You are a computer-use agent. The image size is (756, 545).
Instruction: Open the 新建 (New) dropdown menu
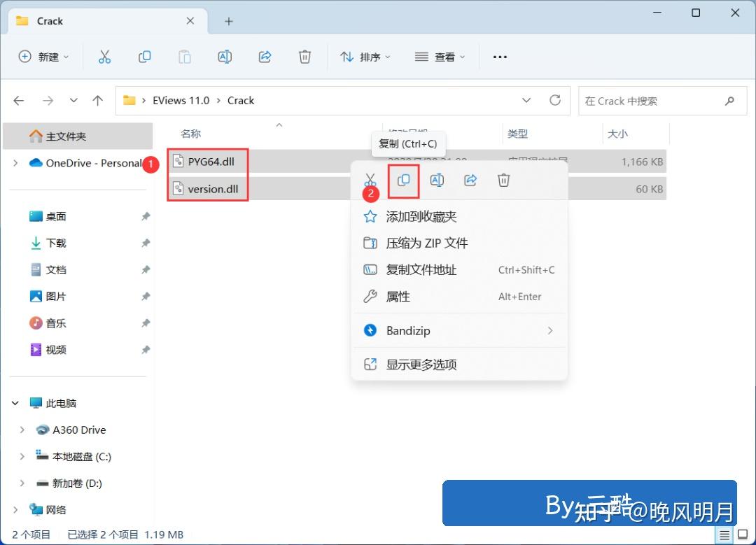click(43, 57)
